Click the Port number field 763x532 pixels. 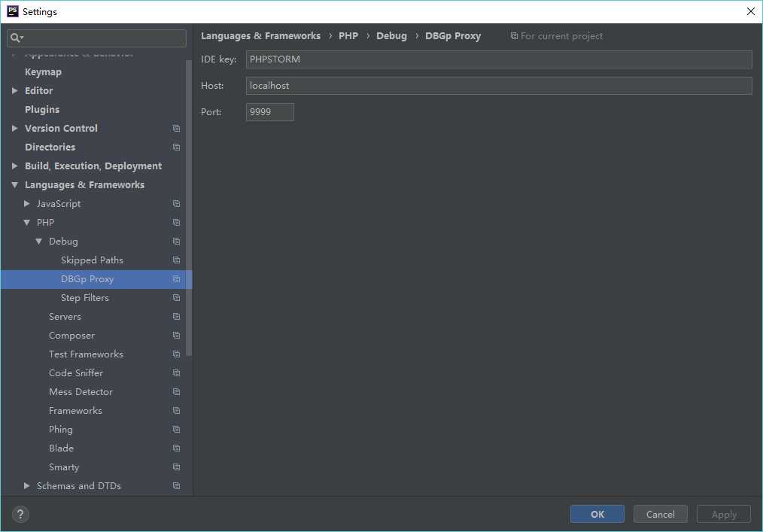point(269,112)
